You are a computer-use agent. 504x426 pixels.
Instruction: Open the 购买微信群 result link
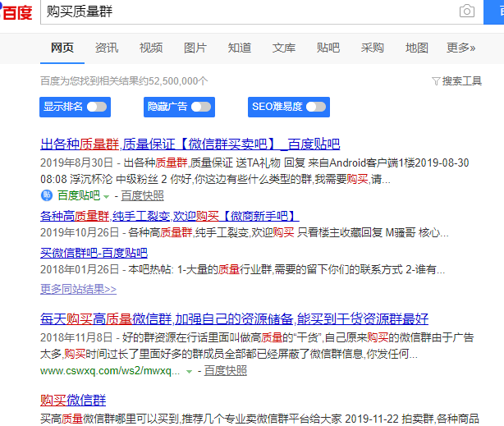[73, 400]
